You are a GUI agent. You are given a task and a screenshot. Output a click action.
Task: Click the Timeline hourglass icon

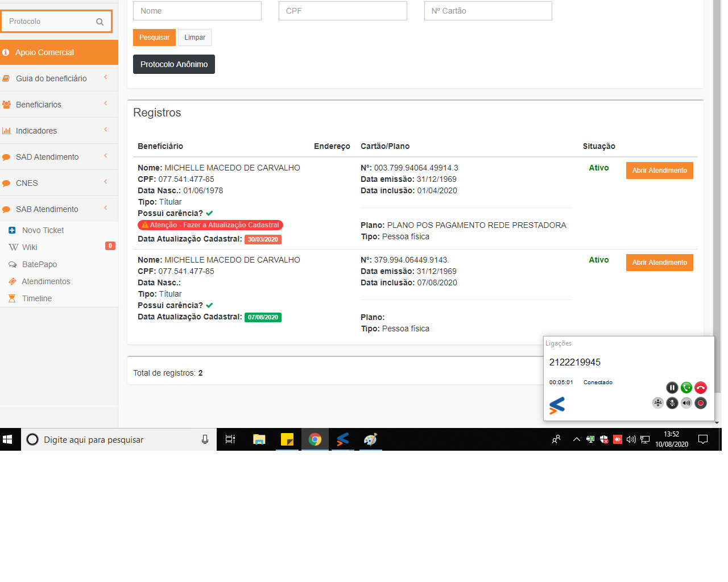(12, 298)
